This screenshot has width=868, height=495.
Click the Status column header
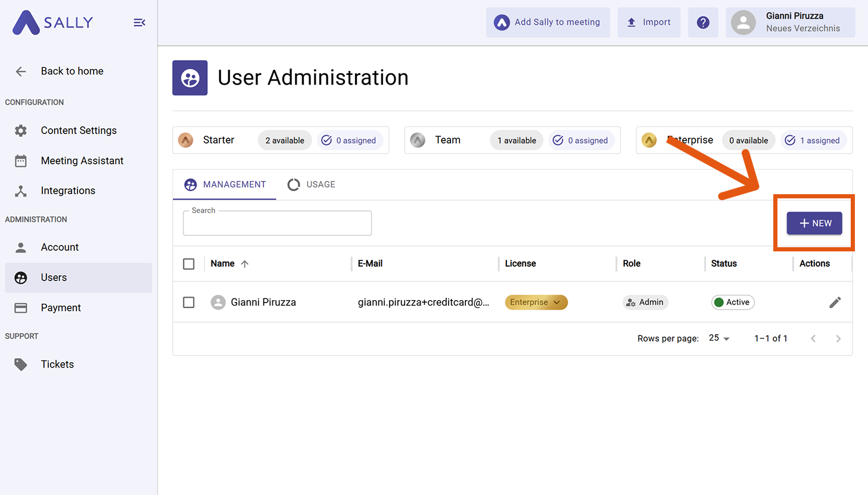point(724,264)
